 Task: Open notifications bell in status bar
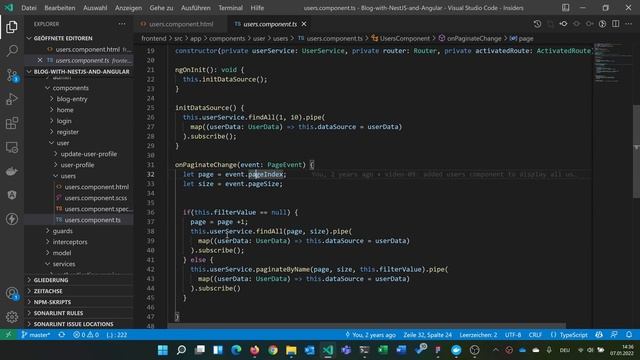coord(629,335)
